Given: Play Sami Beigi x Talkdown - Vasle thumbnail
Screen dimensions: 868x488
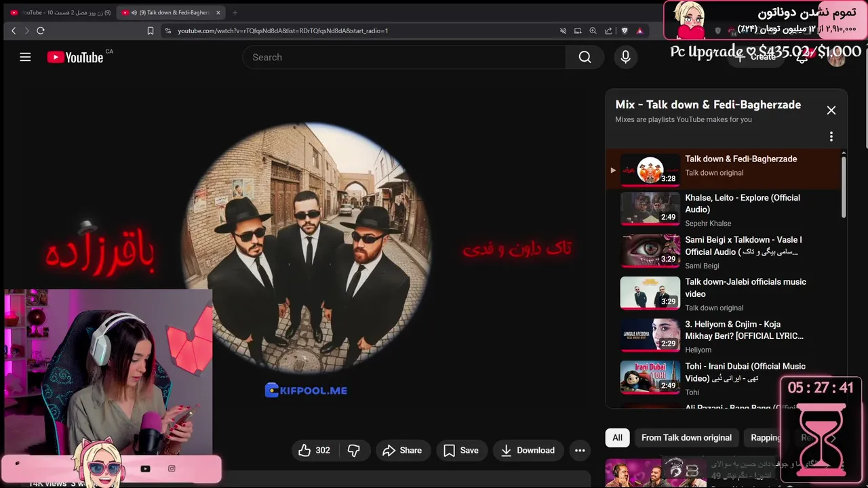Looking at the screenshot, I should (650, 251).
